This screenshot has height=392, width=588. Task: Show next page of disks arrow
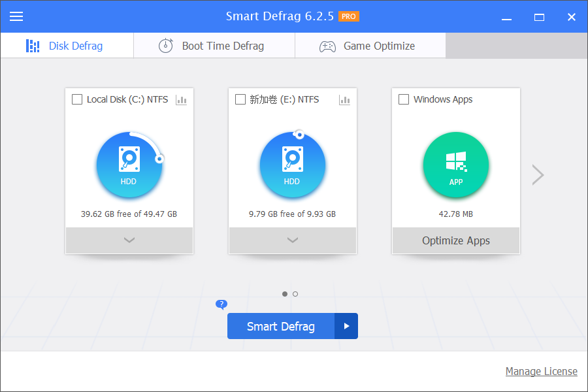point(538,175)
